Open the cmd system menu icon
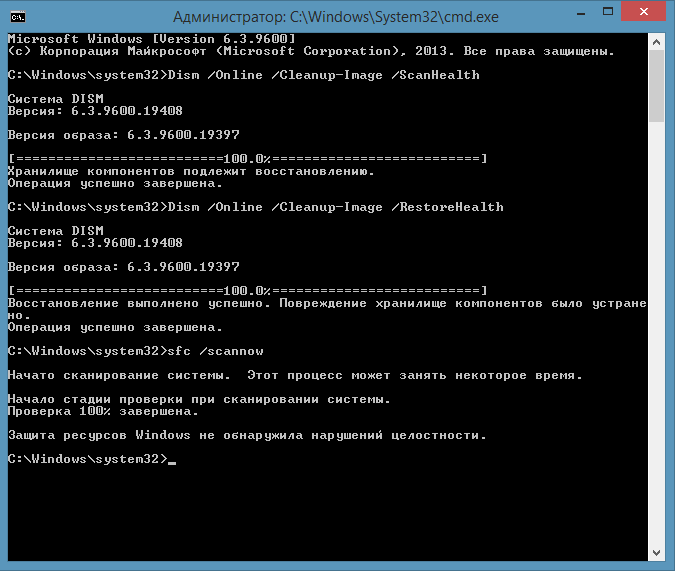Screen dimensions: 675x571 coord(18,17)
